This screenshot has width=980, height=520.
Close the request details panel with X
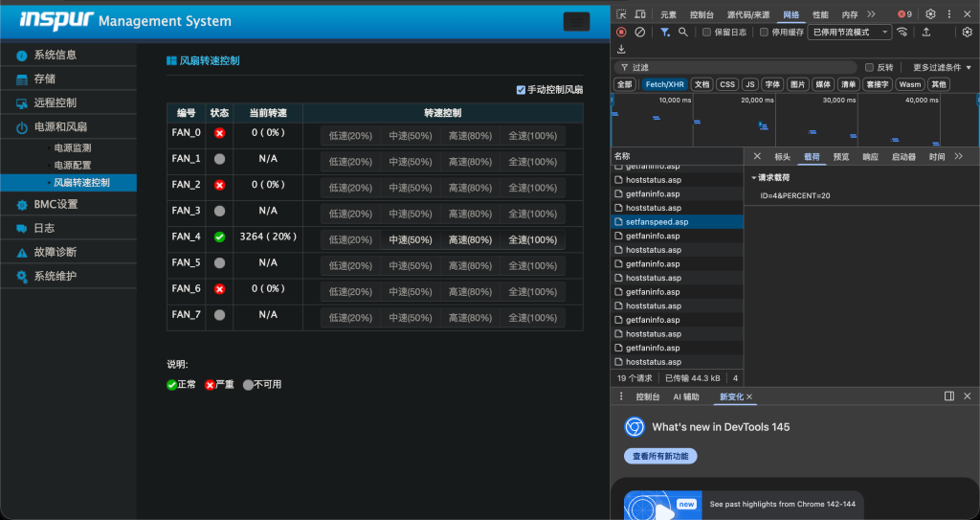tap(757, 156)
